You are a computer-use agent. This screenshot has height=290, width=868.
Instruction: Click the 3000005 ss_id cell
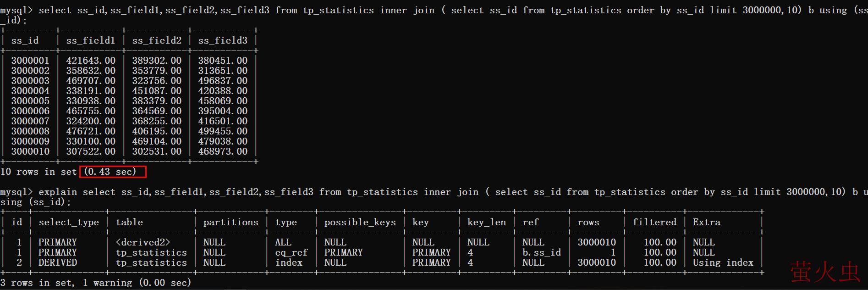(30, 101)
